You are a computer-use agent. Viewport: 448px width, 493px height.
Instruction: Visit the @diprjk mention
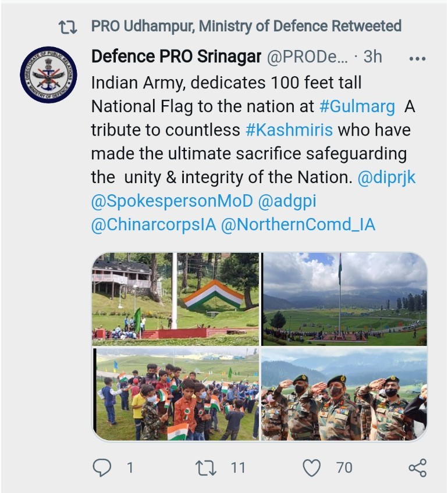(386, 177)
